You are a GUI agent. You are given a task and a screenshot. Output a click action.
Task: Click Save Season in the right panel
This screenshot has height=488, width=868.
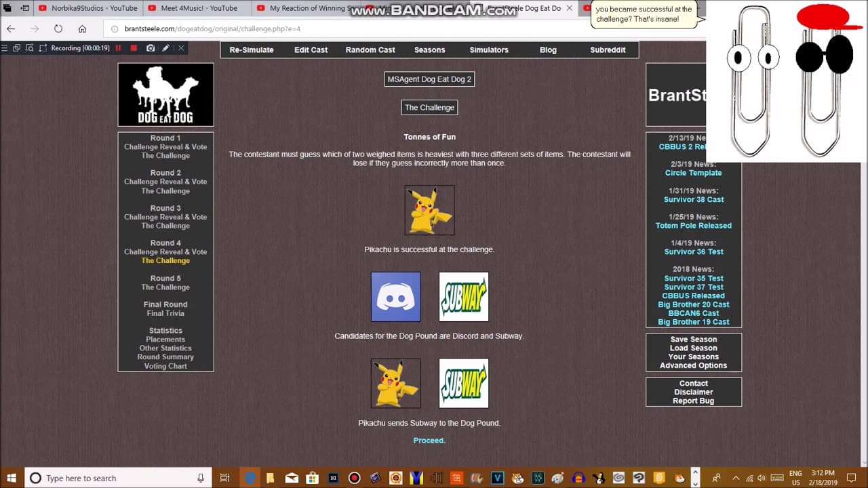click(x=693, y=339)
